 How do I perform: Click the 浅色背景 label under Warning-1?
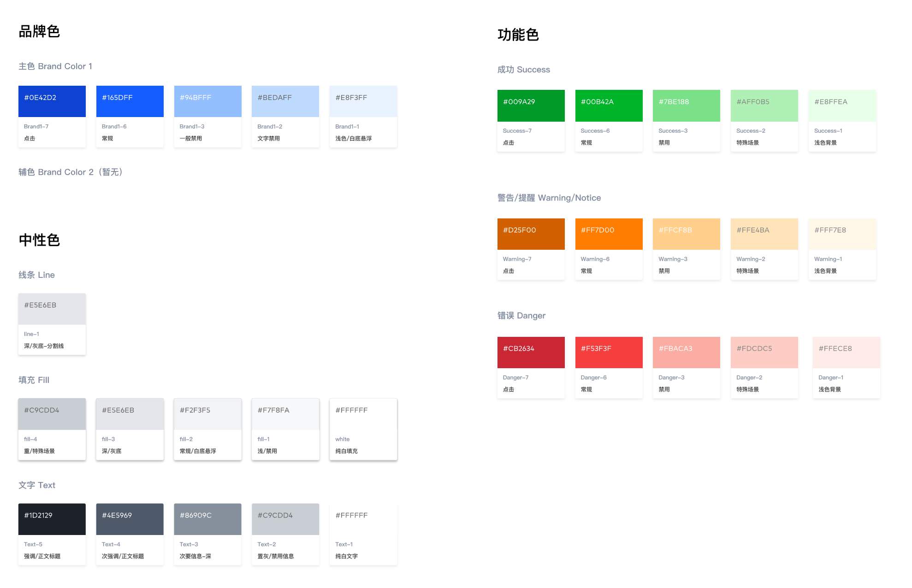826,271
